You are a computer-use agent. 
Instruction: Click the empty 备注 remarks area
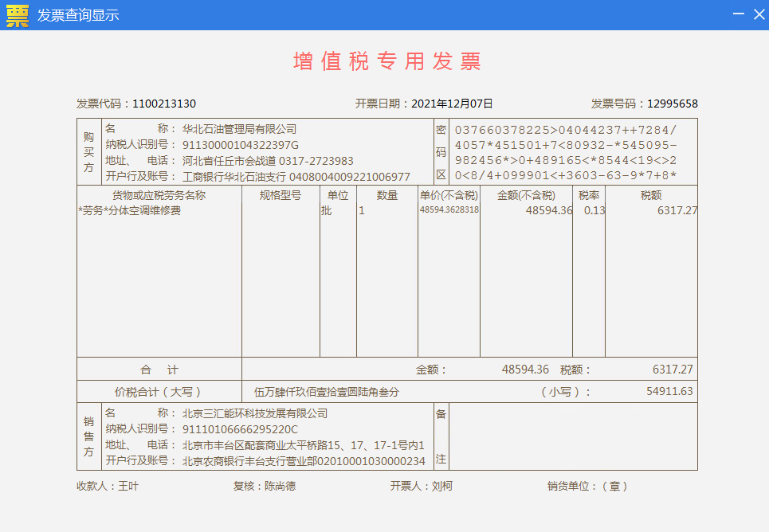[572, 436]
